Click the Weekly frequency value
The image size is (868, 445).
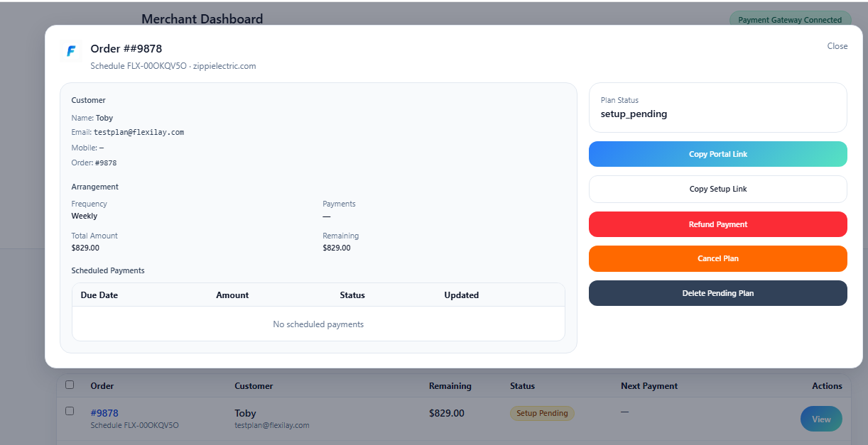[x=85, y=216]
